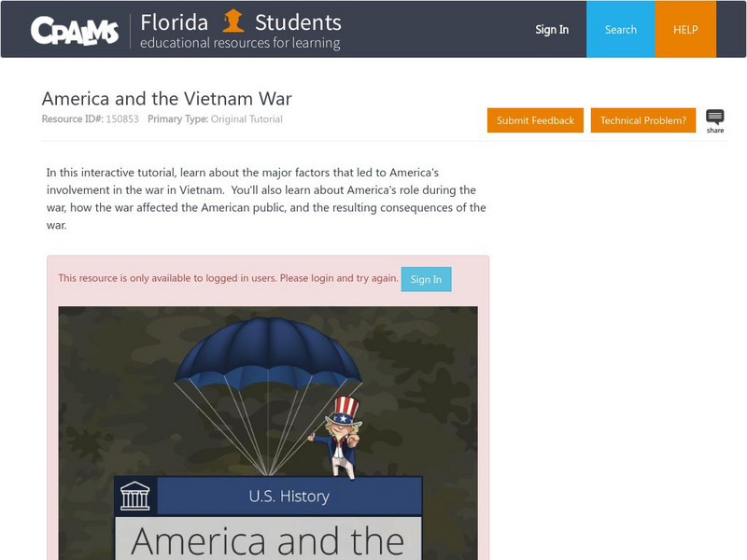Open the Search tab in the header

click(621, 30)
